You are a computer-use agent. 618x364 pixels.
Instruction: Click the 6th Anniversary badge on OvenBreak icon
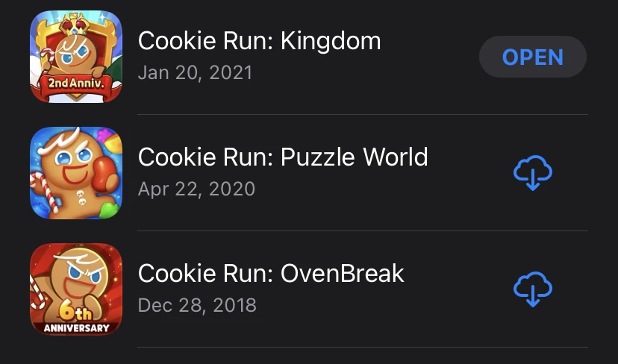[x=76, y=318]
